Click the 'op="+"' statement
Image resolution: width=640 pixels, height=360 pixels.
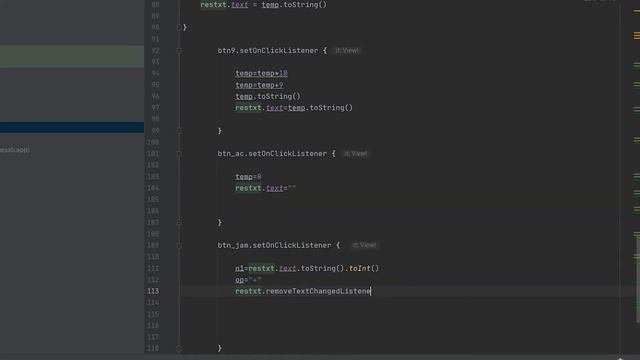tap(248, 280)
